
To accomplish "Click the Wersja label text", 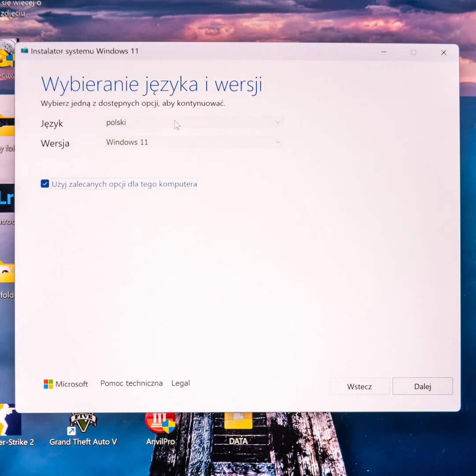I will point(55,143).
